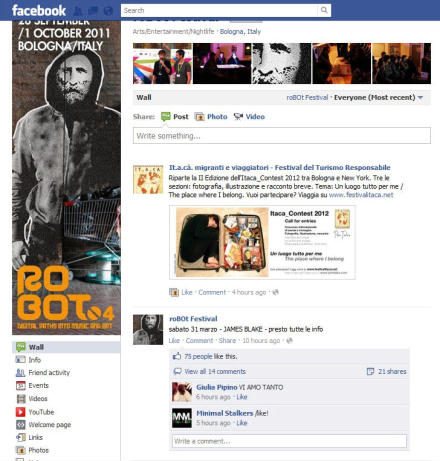Click Share on the roBOt Festival post
The height and width of the screenshot is (461, 440).
pyautogui.click(x=227, y=340)
